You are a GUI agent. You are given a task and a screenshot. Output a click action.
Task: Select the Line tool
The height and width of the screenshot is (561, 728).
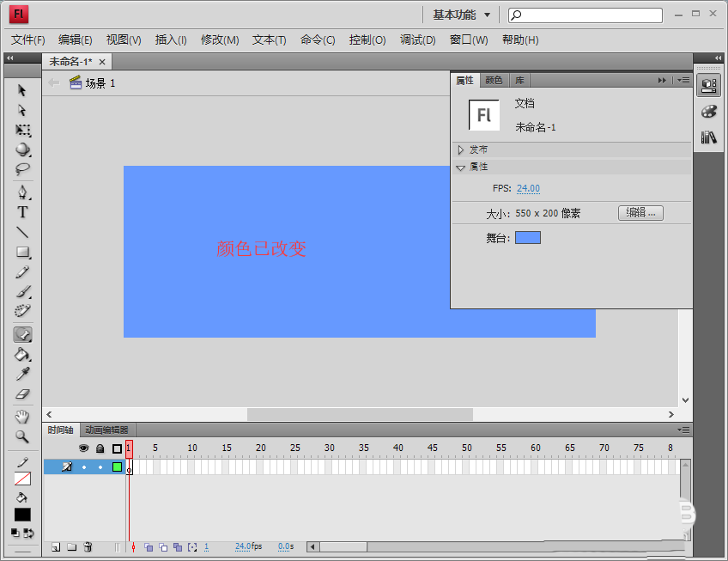pos(22,232)
